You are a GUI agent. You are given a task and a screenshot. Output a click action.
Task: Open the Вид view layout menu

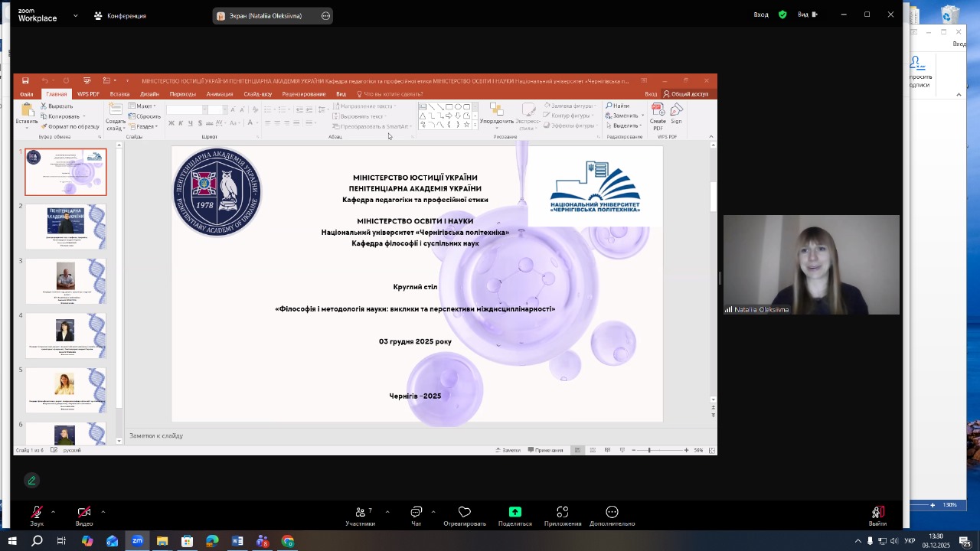[x=808, y=15]
